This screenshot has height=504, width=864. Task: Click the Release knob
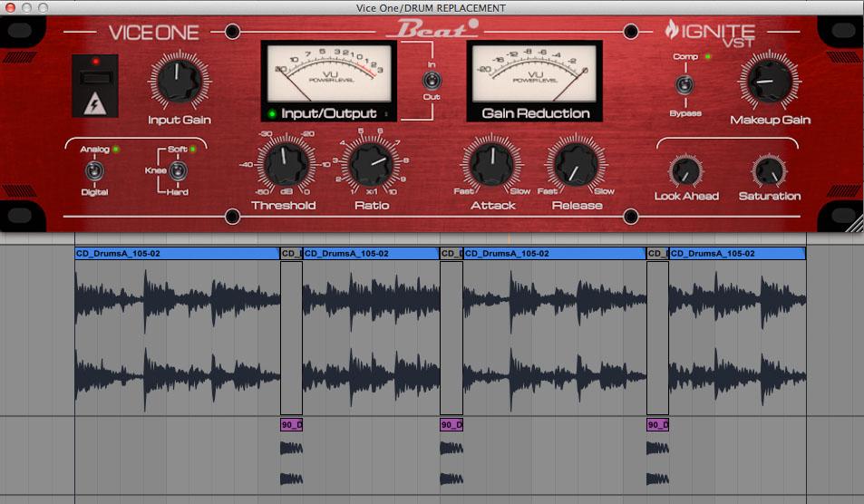click(576, 164)
